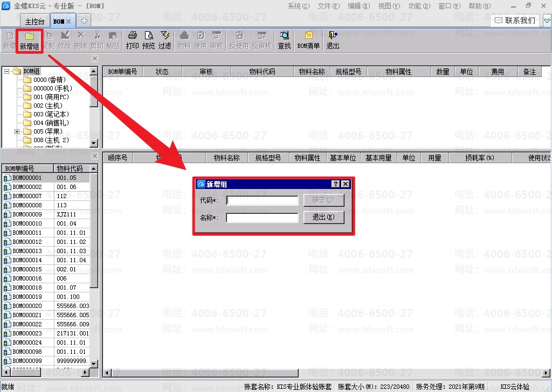Collapse the BOM组 root tree node

[x=6, y=72]
